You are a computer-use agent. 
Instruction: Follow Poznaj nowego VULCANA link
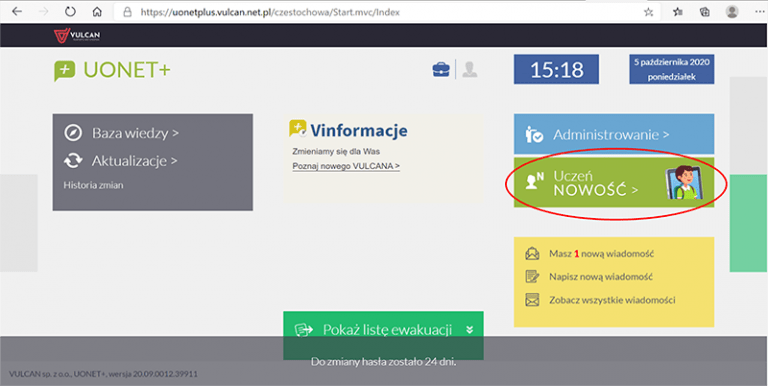pos(346,166)
